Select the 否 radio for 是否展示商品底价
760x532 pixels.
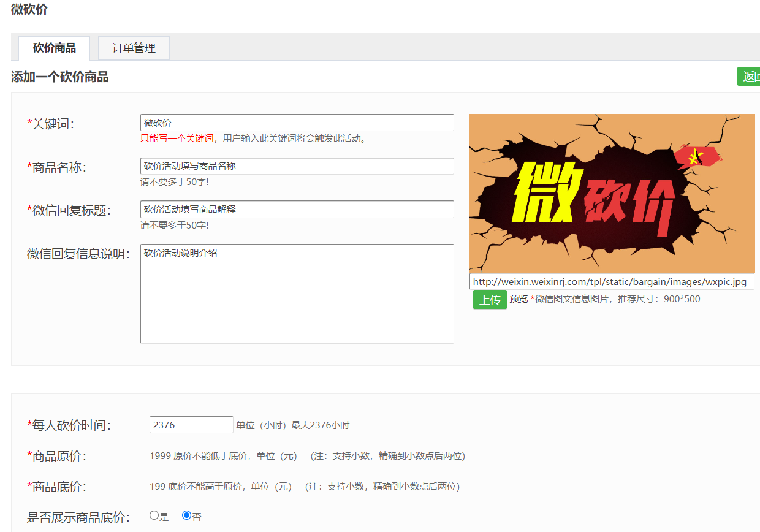[186, 515]
